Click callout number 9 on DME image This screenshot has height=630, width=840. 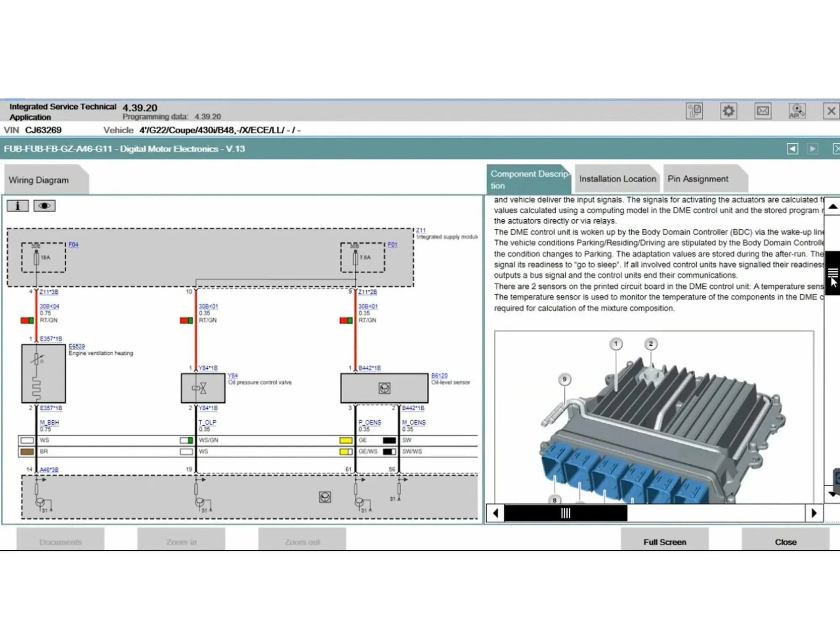(x=564, y=379)
